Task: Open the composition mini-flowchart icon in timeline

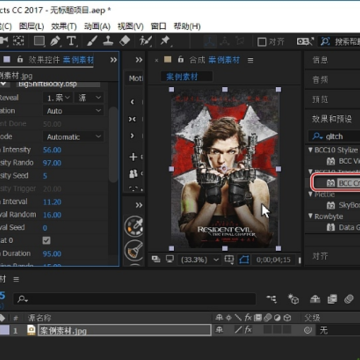Action: pos(272,299)
